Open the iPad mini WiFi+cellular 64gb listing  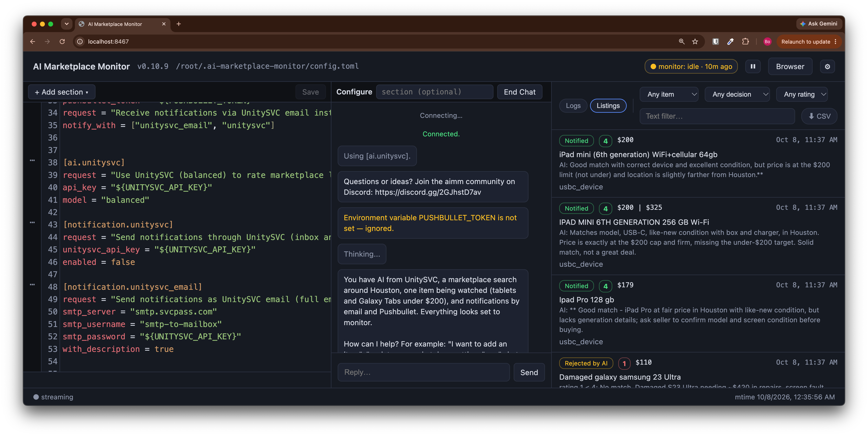(698, 164)
